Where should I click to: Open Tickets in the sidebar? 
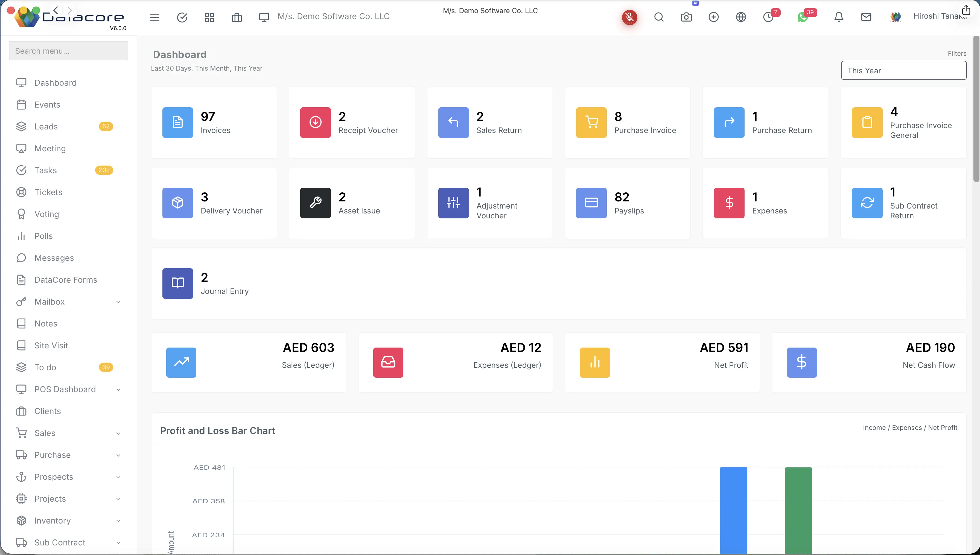48,192
